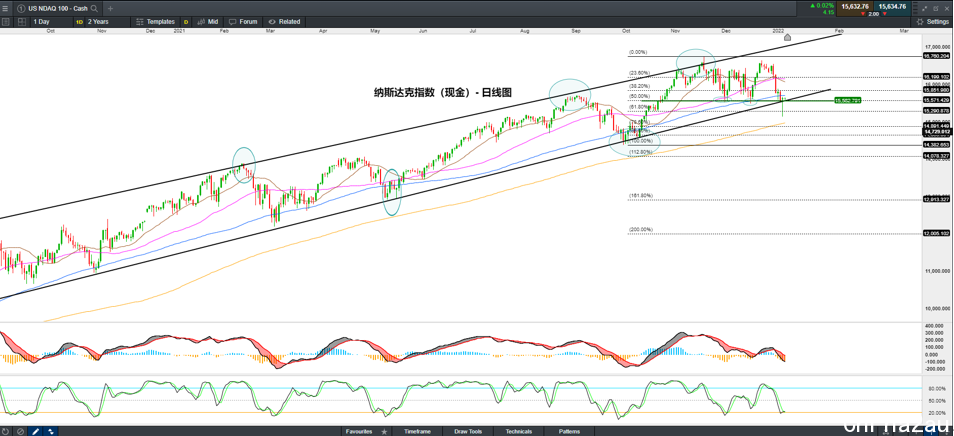This screenshot has height=436, width=954.
Task: Open the 2 Years range dropdown
Action: (x=107, y=21)
